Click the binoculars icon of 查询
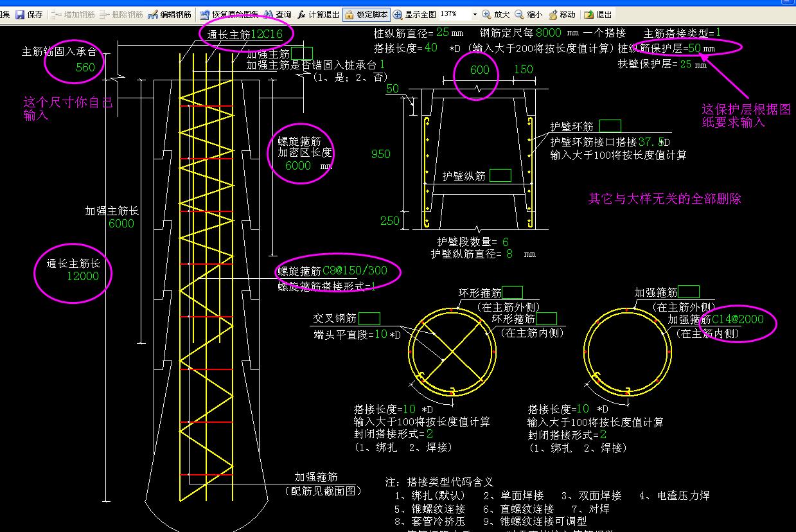 [x=269, y=14]
